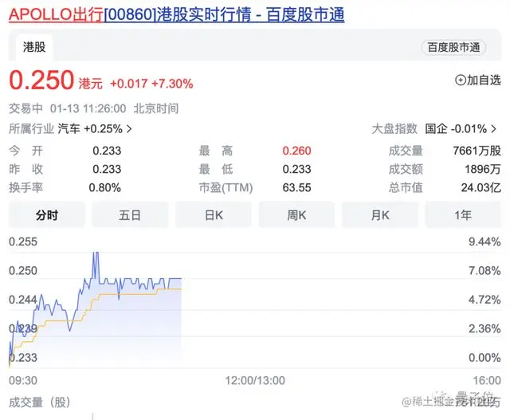The width and height of the screenshot is (510, 420).
Task: Click the 百度股市通 pill button
Action: [x=453, y=48]
